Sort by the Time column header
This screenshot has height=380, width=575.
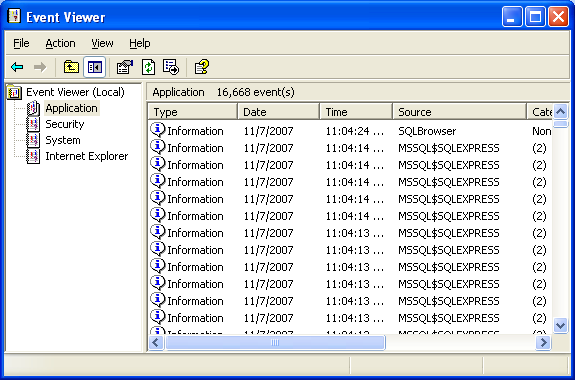tap(356, 112)
